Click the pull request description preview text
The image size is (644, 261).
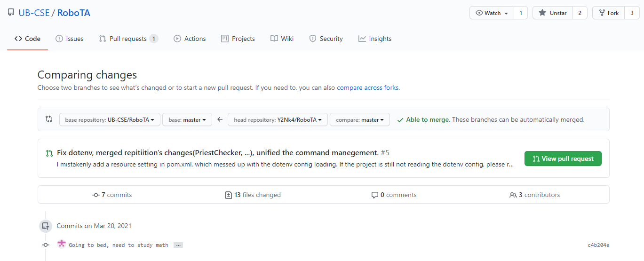[286, 164]
